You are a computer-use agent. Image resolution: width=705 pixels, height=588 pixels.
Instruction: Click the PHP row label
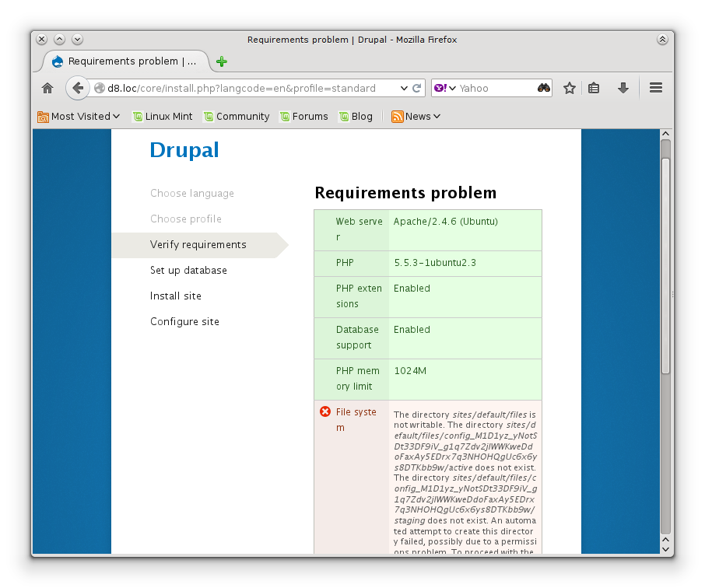coord(345,263)
